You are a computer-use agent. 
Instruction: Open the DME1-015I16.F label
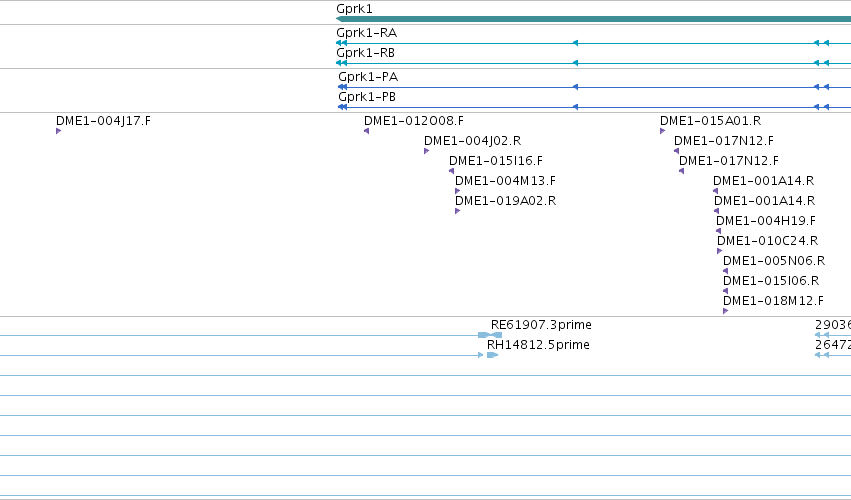click(x=496, y=161)
